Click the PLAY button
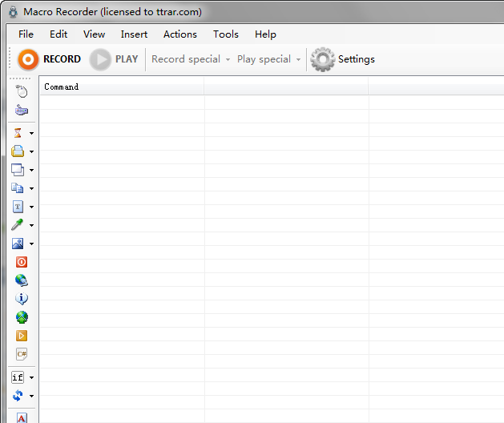The image size is (504, 423). point(114,59)
